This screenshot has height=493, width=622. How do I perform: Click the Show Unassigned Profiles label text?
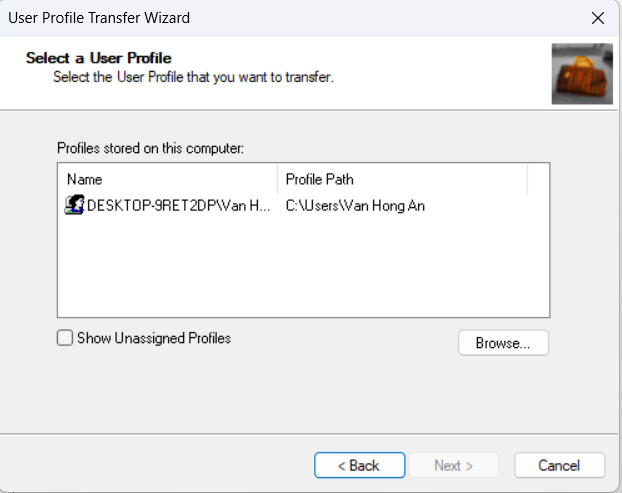[x=156, y=338]
